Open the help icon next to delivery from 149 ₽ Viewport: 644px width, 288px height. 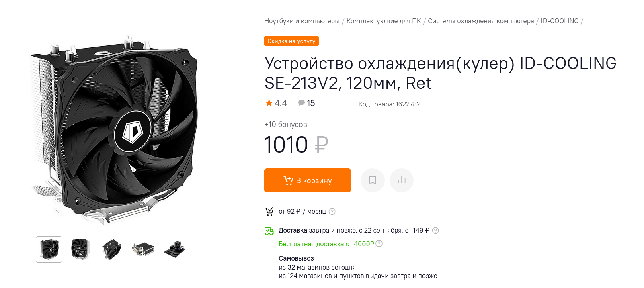(435, 231)
